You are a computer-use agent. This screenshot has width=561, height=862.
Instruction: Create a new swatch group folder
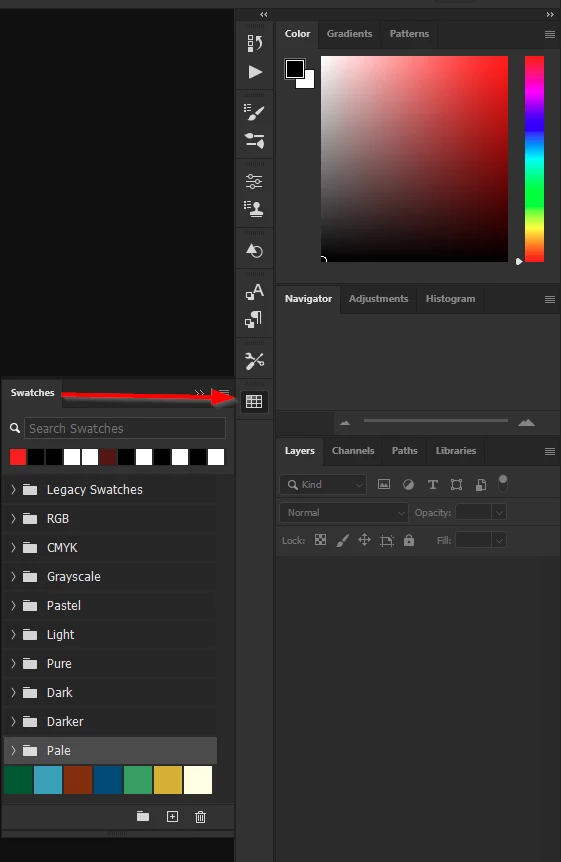coord(143,816)
